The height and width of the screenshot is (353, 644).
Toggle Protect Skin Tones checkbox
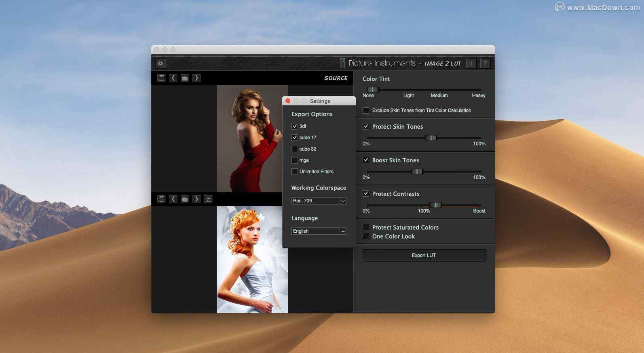coord(366,126)
